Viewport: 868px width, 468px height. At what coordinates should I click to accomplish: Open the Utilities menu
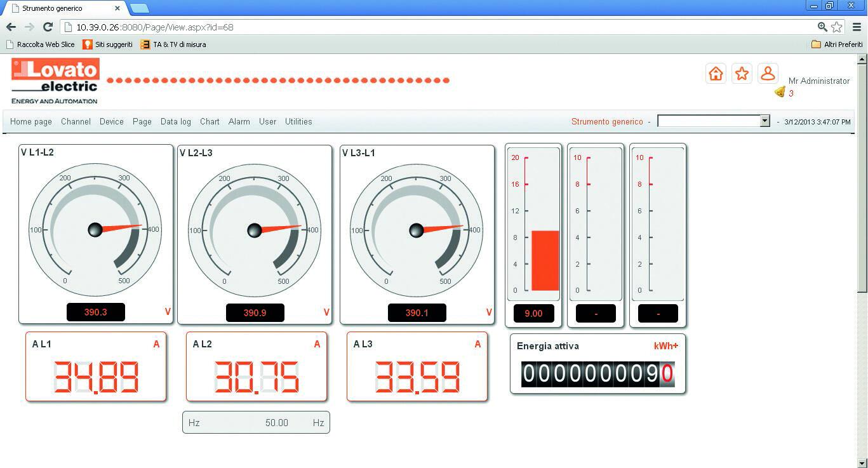click(298, 122)
